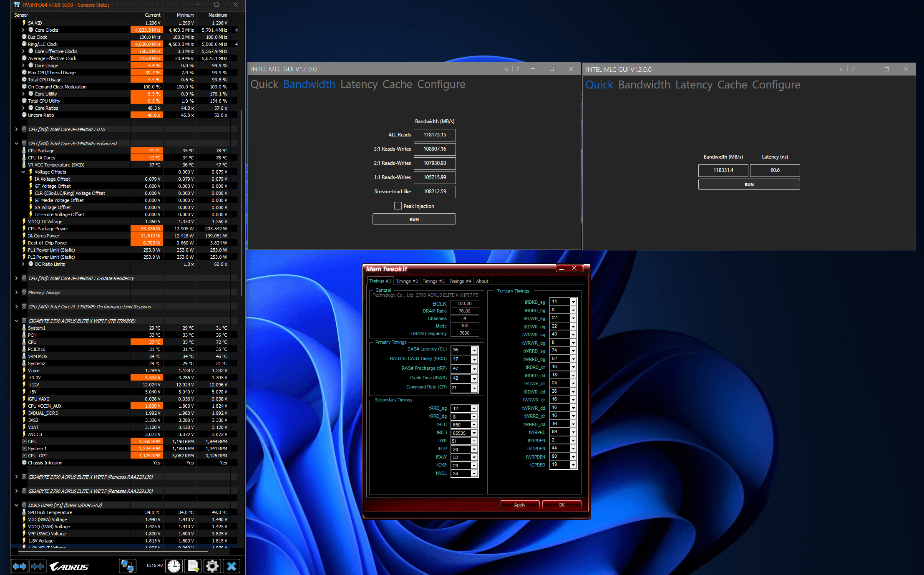This screenshot has width=924, height=575.
Task: Click the chip icon beside Memory Timings
Action: tap(24, 293)
